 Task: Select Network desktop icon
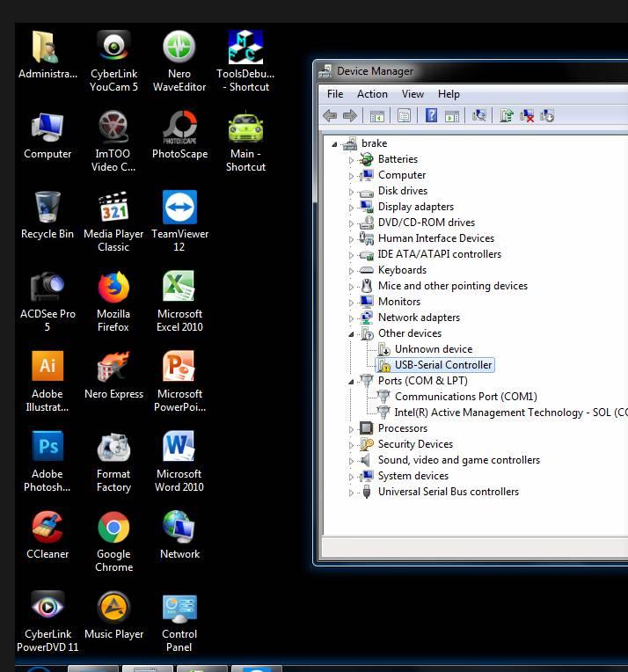(179, 536)
